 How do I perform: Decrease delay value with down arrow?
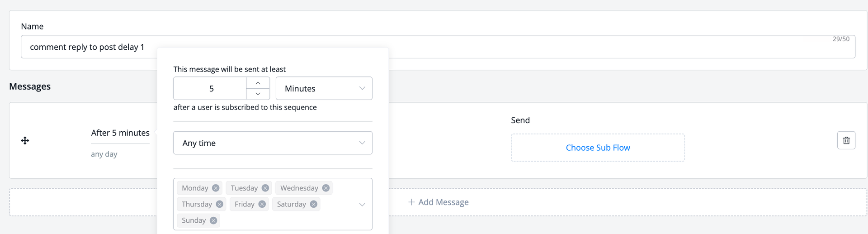(258, 94)
